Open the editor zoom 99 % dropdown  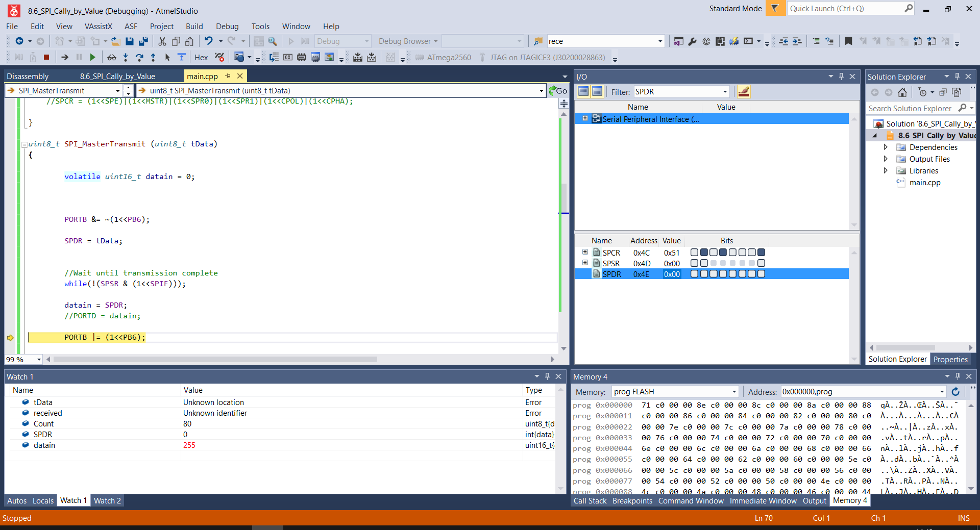[x=39, y=360]
